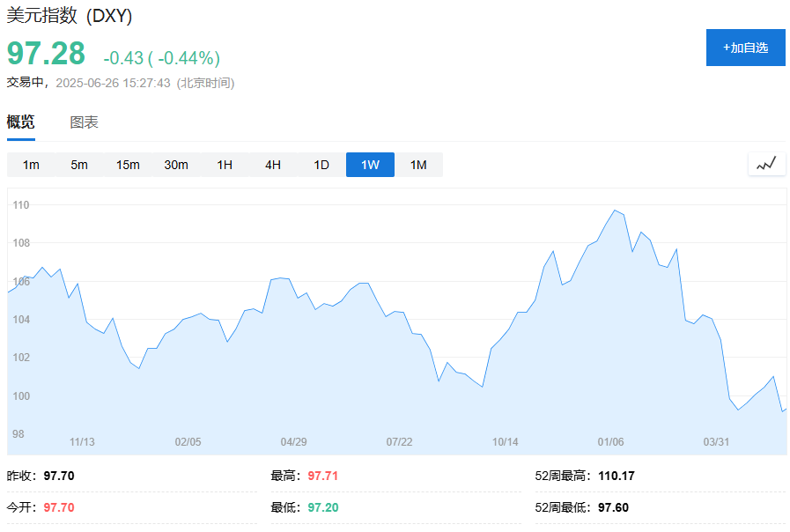
Task: Choose the 30m chart interval
Action: pyautogui.click(x=176, y=165)
